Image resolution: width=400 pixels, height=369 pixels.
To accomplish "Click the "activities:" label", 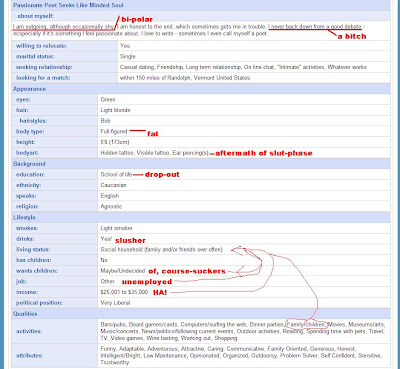I will [x=29, y=331].
